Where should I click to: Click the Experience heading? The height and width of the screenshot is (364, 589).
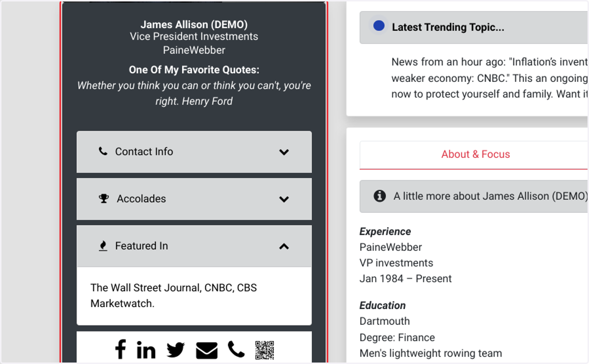click(x=385, y=232)
